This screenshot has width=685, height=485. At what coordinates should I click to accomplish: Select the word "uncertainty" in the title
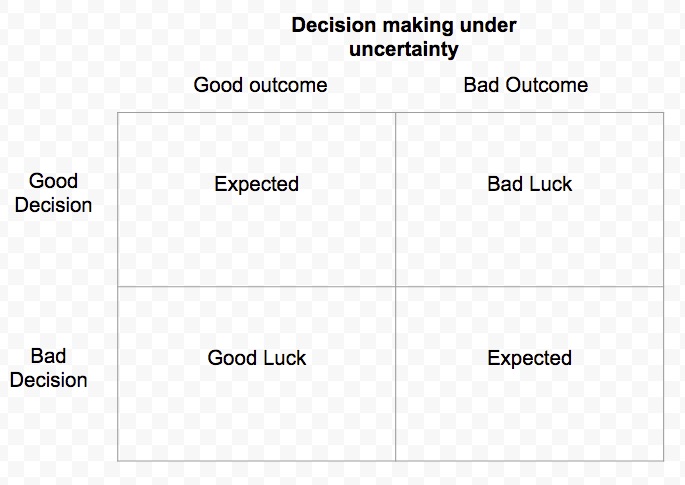tap(403, 48)
